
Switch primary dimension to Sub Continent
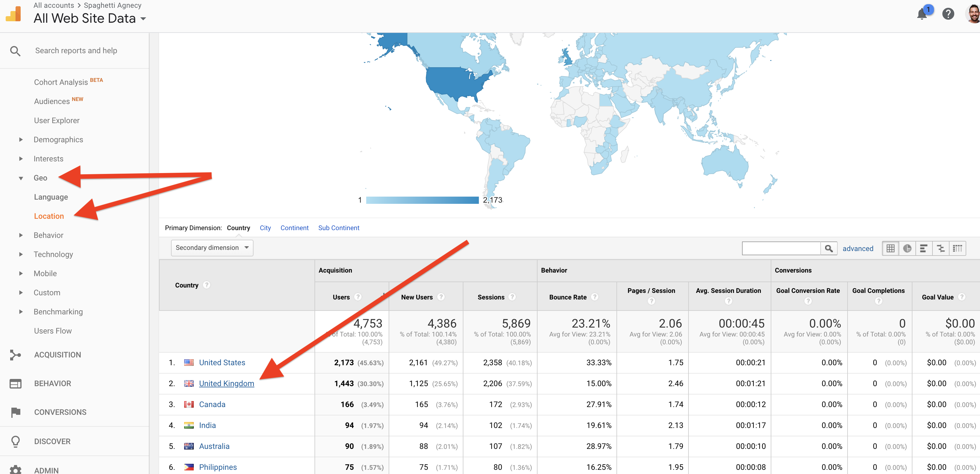339,227
